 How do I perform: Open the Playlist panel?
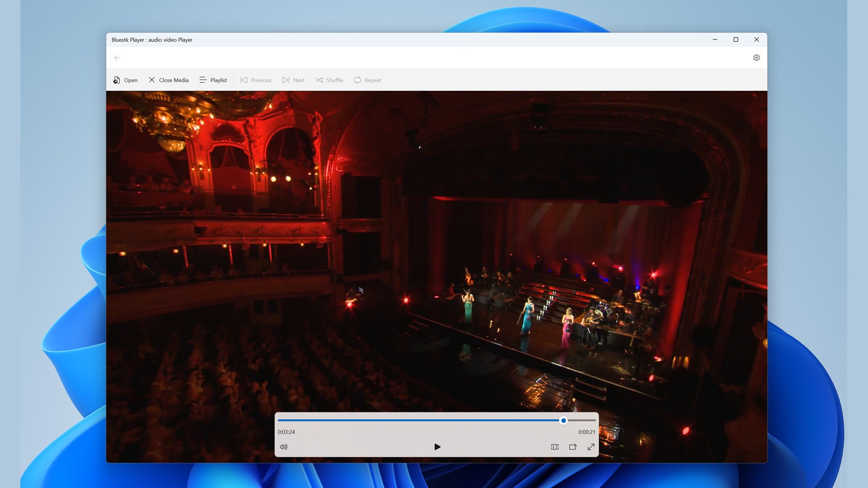213,80
